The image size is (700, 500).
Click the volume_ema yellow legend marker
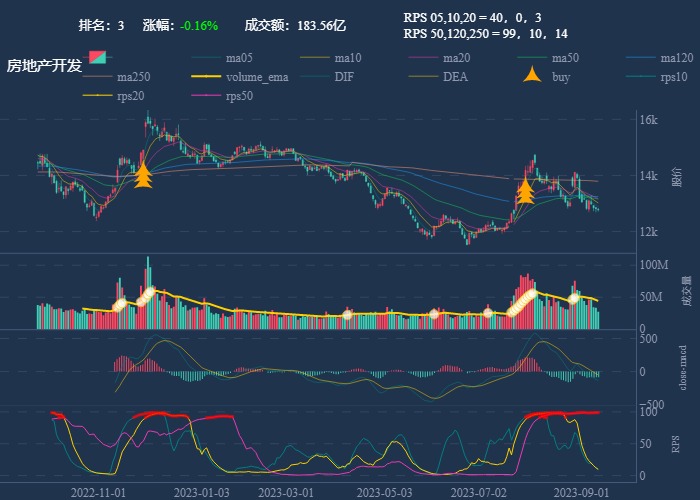(x=207, y=77)
